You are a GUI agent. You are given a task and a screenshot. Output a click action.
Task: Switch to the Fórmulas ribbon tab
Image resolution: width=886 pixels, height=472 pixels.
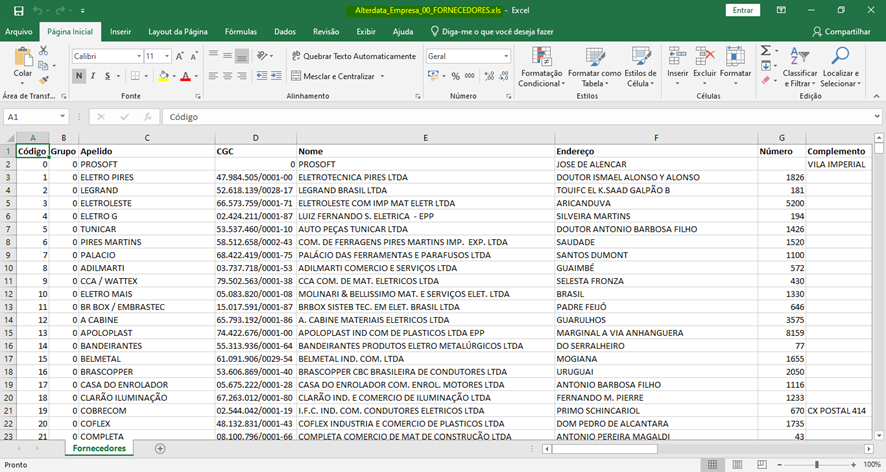(240, 32)
